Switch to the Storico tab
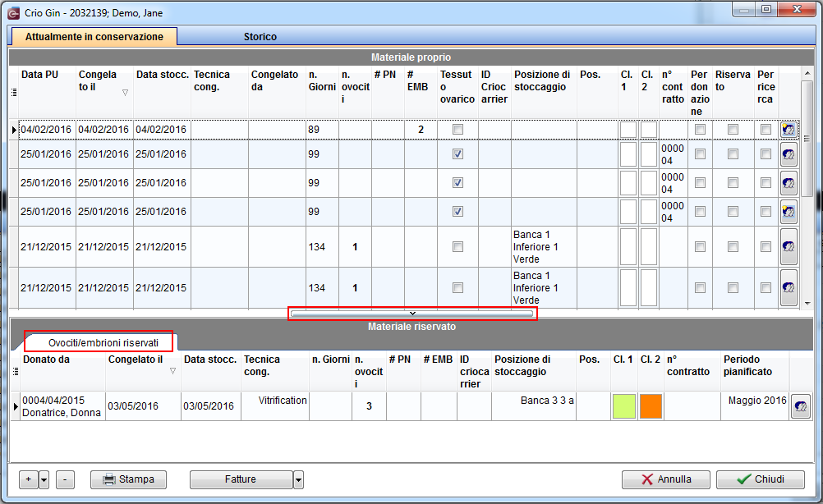This screenshot has height=504, width=823. (x=260, y=37)
